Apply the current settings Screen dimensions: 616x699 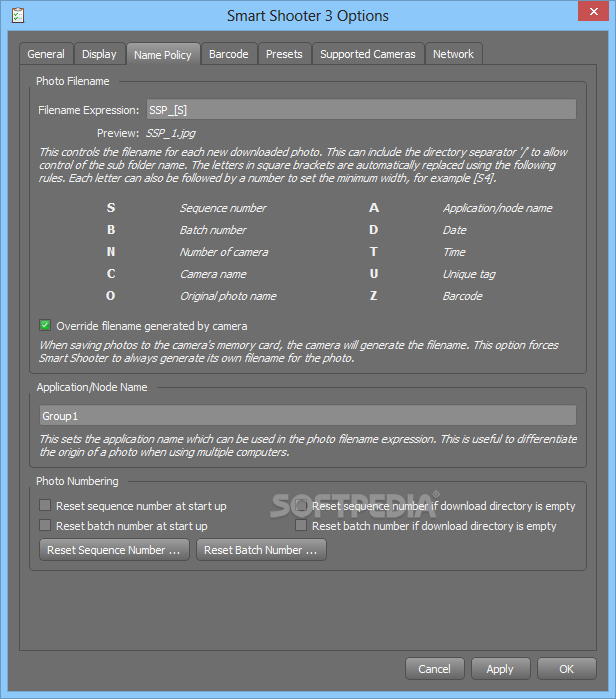click(x=500, y=669)
